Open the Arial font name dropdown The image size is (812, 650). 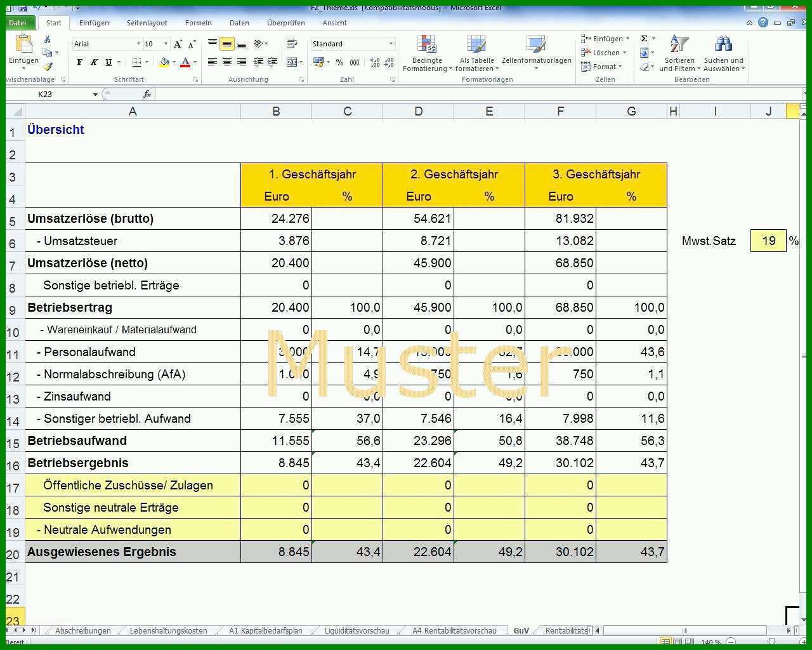(139, 44)
